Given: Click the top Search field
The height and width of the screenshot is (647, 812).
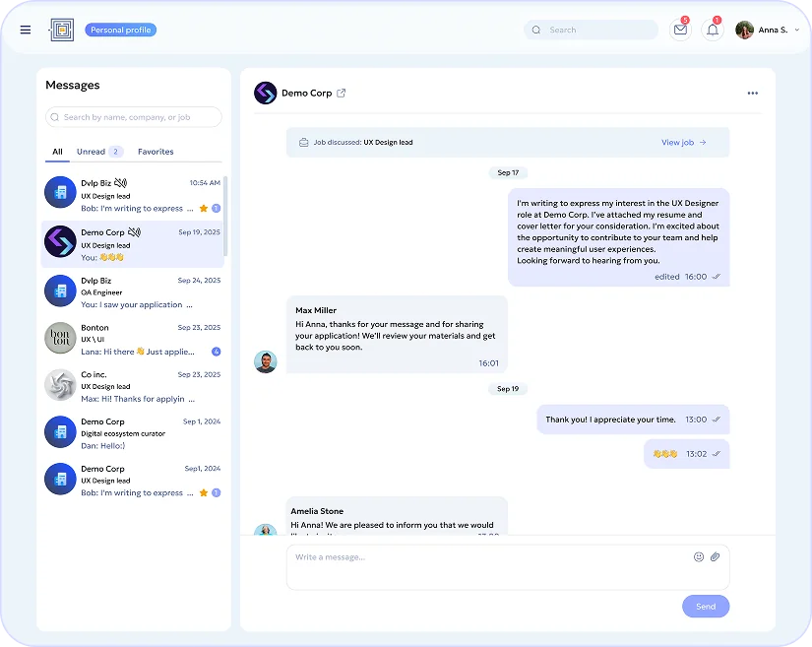Looking at the screenshot, I should 591,31.
